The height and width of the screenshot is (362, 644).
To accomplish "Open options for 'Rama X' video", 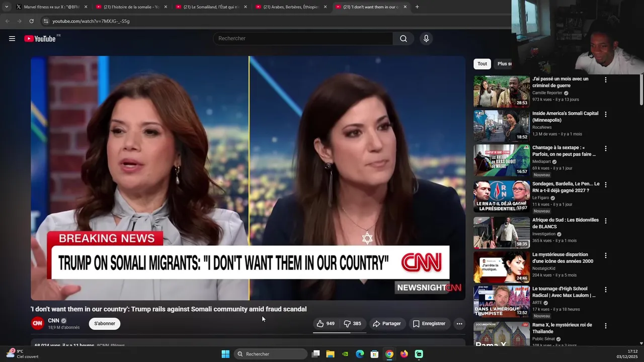I will coord(606,326).
